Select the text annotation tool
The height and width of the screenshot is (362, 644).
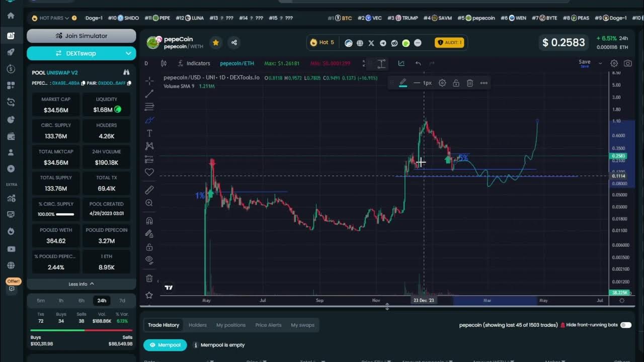tap(149, 133)
